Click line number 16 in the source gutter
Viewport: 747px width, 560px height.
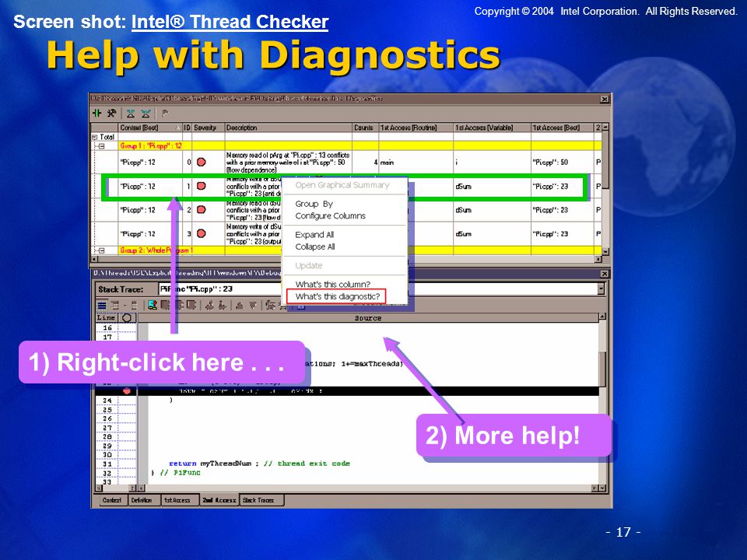[107, 327]
